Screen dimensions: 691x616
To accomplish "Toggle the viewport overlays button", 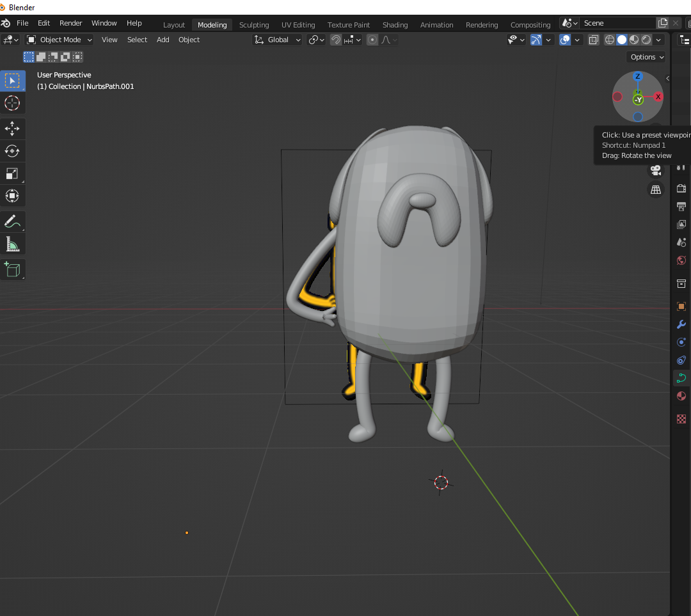I will [x=565, y=40].
